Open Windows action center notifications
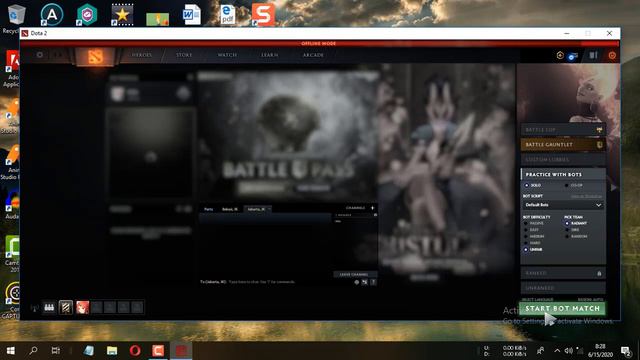Image resolution: width=640 pixels, height=360 pixels. [x=626, y=351]
